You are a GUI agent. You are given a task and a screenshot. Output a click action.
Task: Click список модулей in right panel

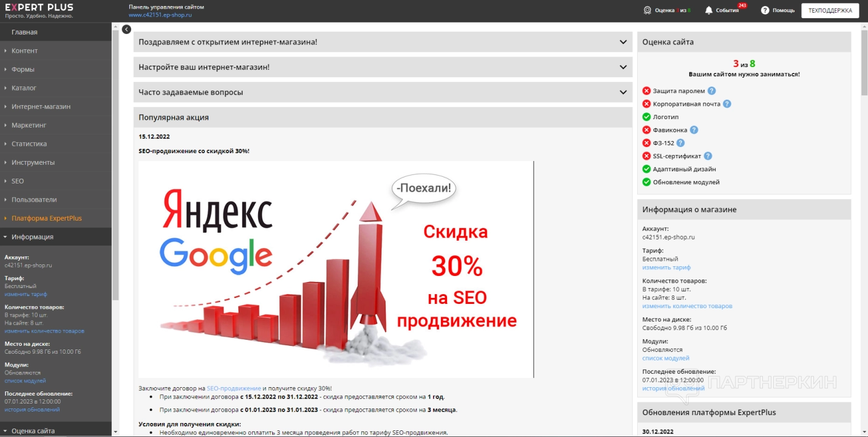coord(666,359)
